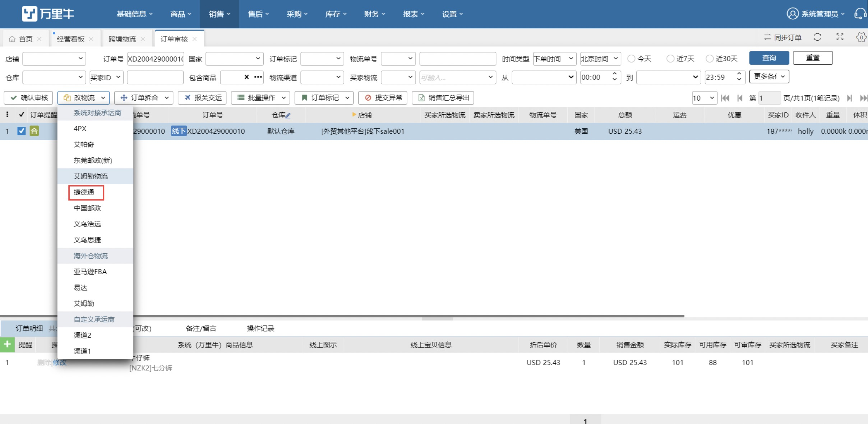Go to previous page icon

(x=740, y=98)
